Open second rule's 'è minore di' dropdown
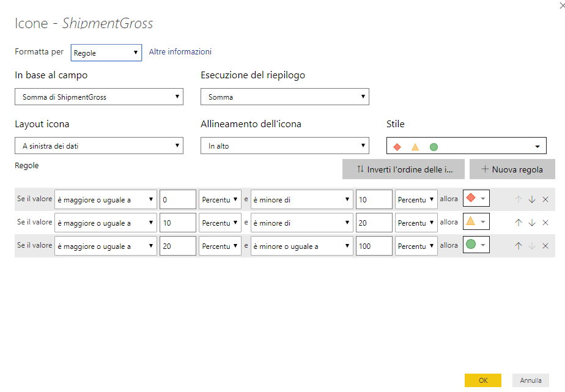The image size is (565, 392). point(301,223)
